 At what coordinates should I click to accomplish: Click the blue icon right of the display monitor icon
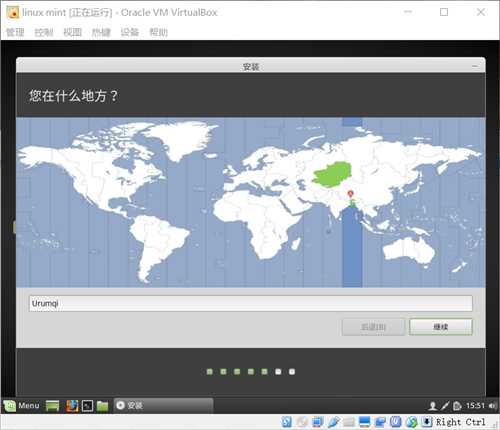380,422
